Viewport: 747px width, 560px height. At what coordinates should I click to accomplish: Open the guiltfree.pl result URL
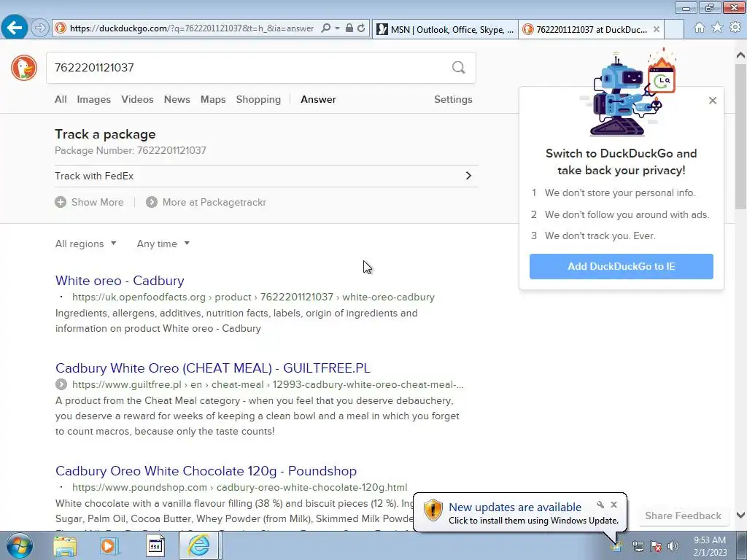coord(268,385)
